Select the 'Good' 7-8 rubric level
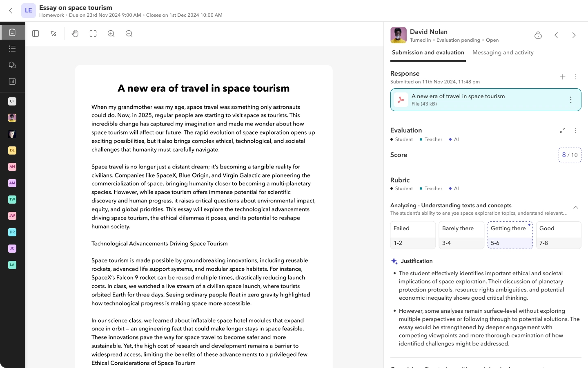 [558, 235]
